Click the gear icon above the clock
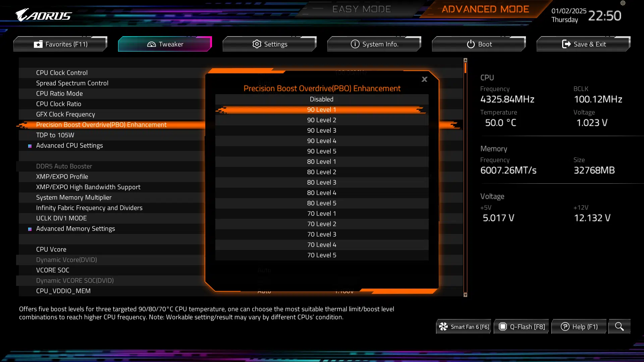Screen dimensions: 644x362 tap(623, 3)
